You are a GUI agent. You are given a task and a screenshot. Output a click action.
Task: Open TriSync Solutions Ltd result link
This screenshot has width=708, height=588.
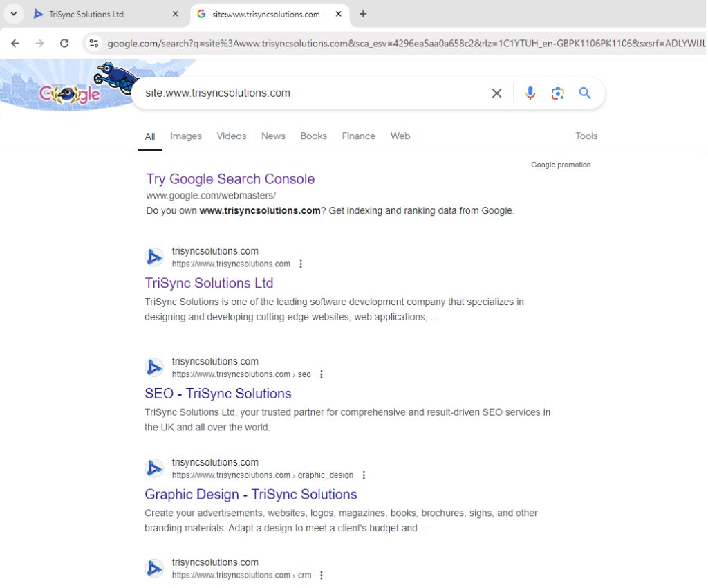point(209,283)
